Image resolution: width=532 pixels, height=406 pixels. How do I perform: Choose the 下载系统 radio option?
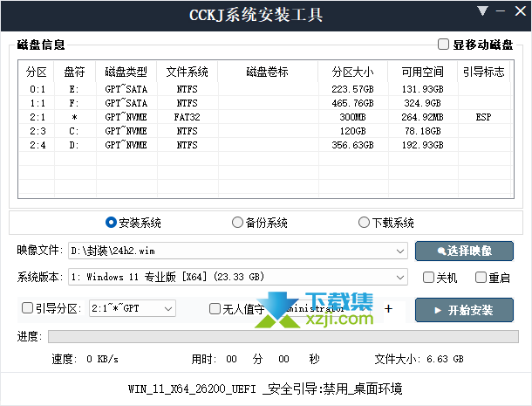(x=364, y=223)
